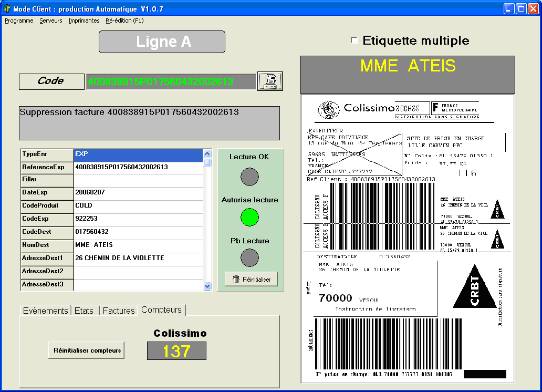This screenshot has height=392, width=542.
Task: Click the TypeEnr row header
Action: tap(47, 155)
